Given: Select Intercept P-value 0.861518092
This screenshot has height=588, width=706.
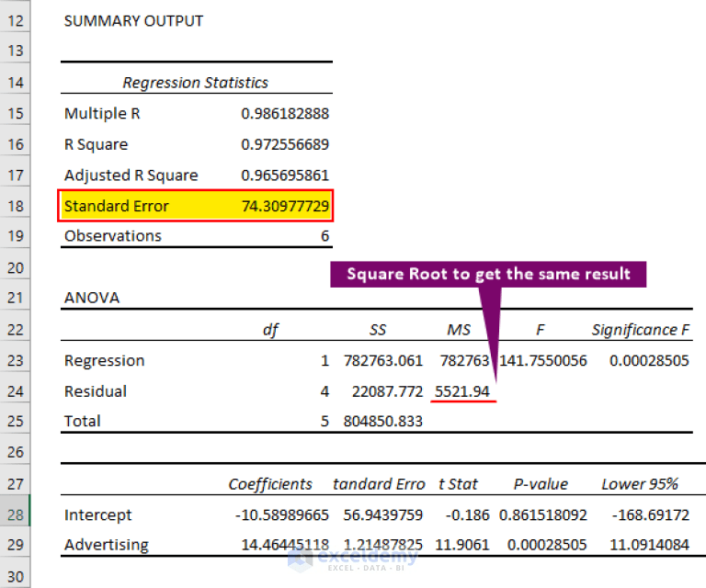Looking at the screenshot, I should 543,515.
